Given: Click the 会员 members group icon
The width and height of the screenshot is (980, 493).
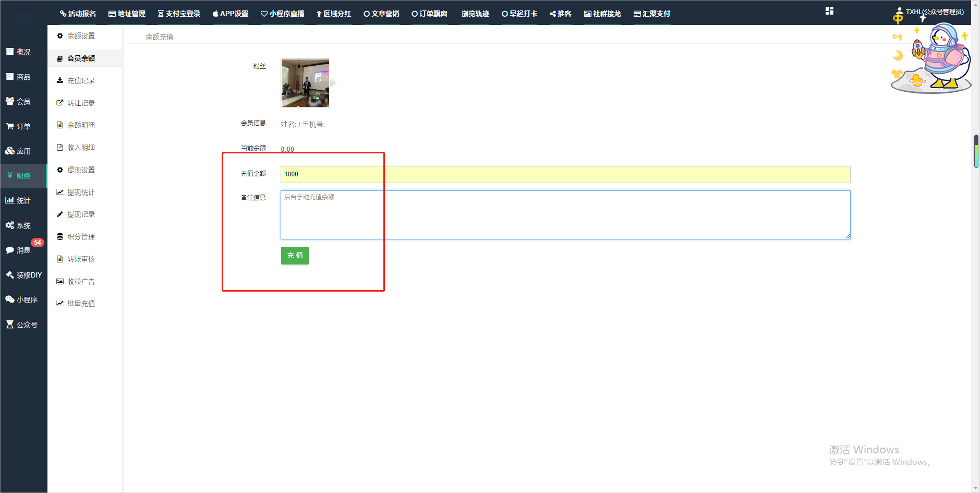Looking at the screenshot, I should pos(10,101).
